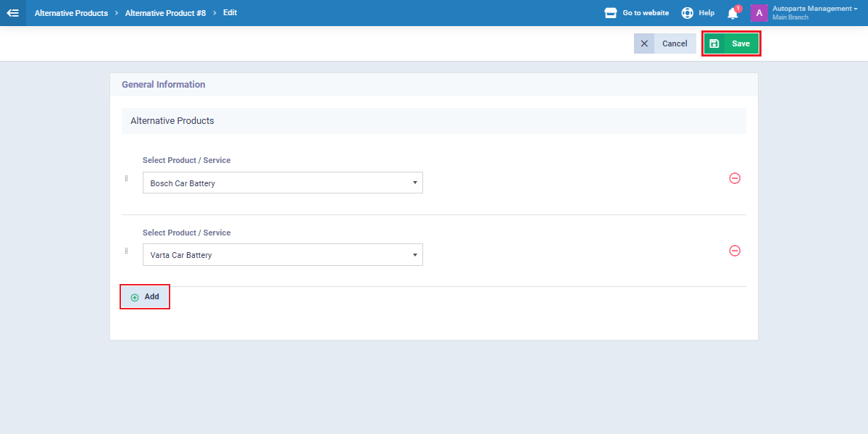Click the label above Varta Car Battery
Viewport: 868px width, 434px height.
[186, 233]
